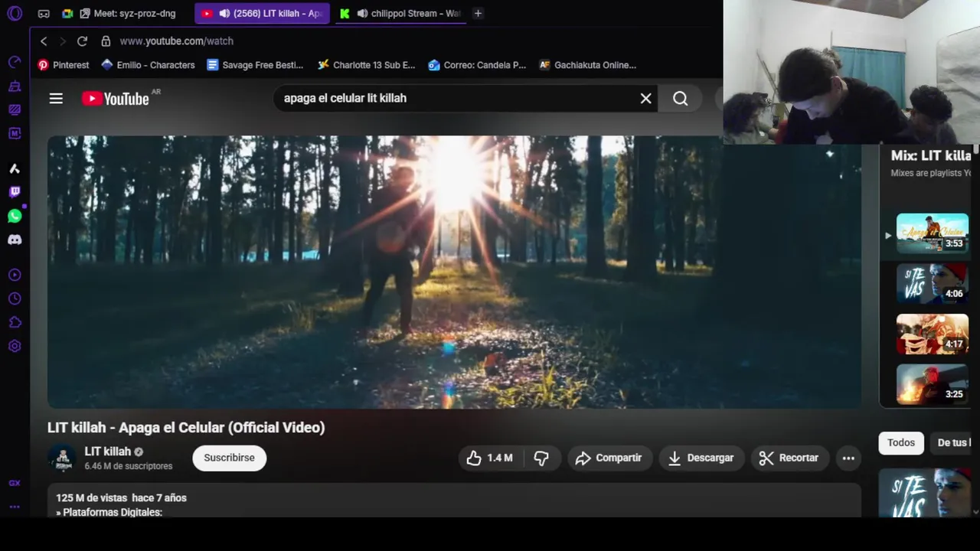Clear the YouTube search query
Viewport: 980px width, 551px height.
(x=645, y=98)
